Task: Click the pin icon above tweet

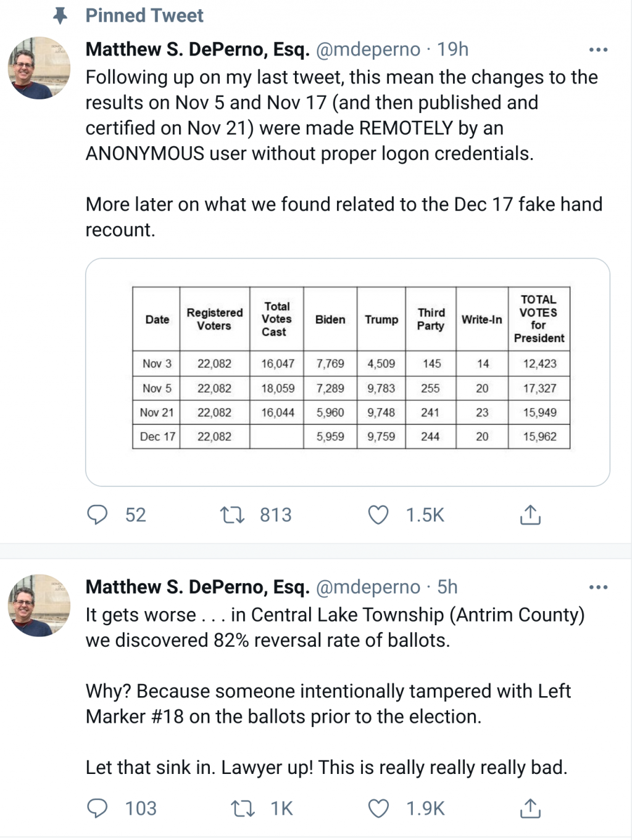Action: (60, 15)
